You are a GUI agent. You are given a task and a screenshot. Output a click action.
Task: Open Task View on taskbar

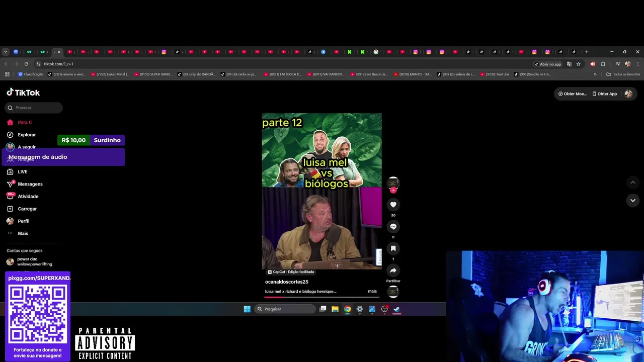point(323,309)
